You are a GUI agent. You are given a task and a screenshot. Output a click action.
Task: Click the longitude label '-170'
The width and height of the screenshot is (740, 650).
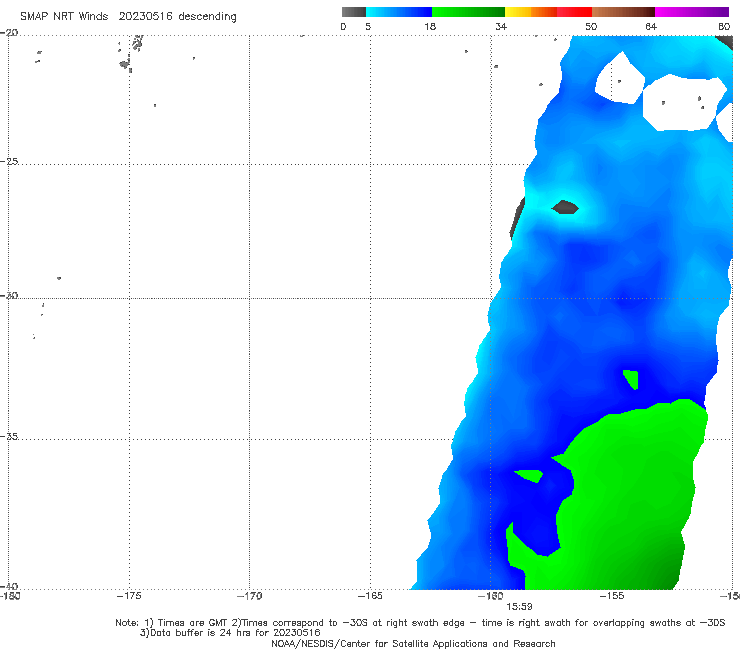tap(249, 596)
